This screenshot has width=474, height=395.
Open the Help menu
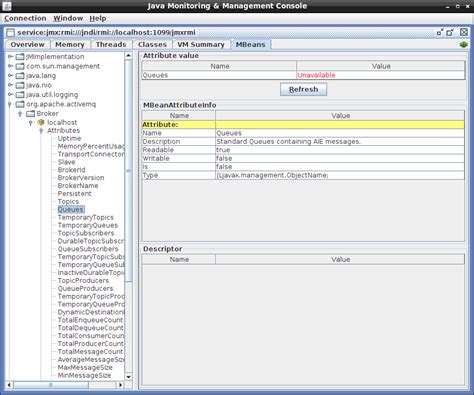click(98, 18)
